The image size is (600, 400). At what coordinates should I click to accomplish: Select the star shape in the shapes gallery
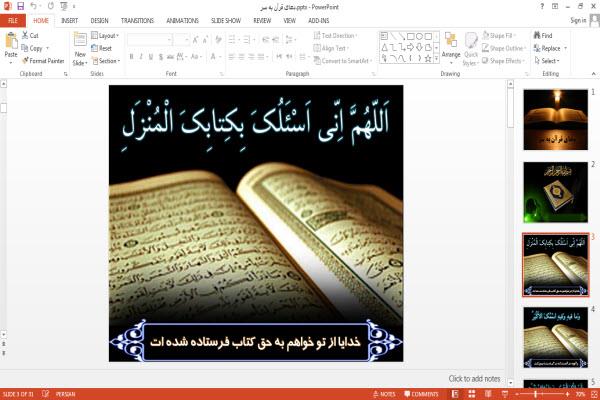[428, 58]
